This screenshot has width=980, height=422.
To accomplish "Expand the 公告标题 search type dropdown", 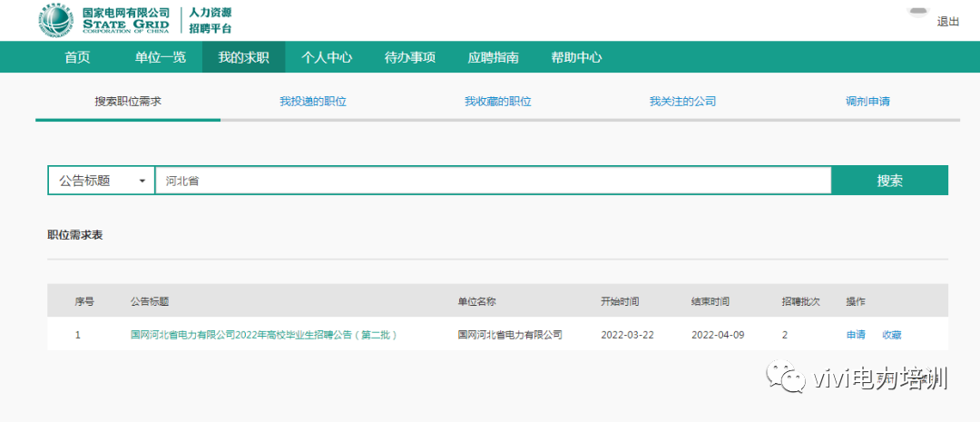I will pos(102,181).
